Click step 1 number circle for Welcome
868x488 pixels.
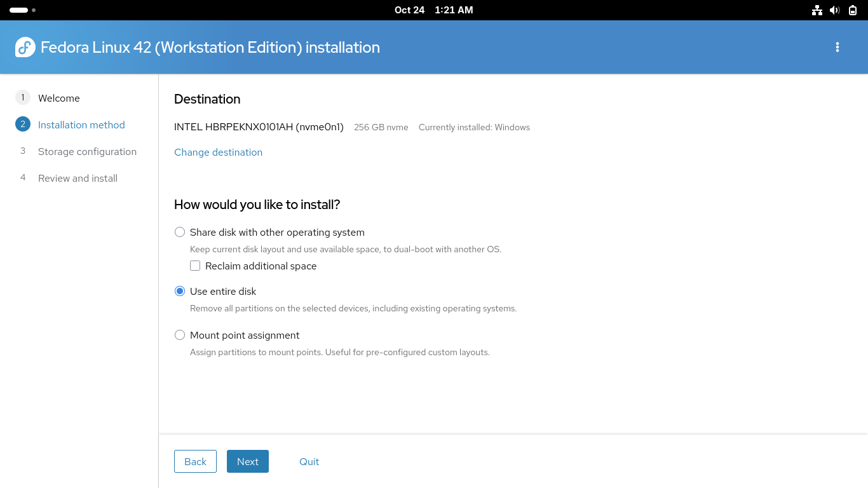pyautogui.click(x=23, y=97)
